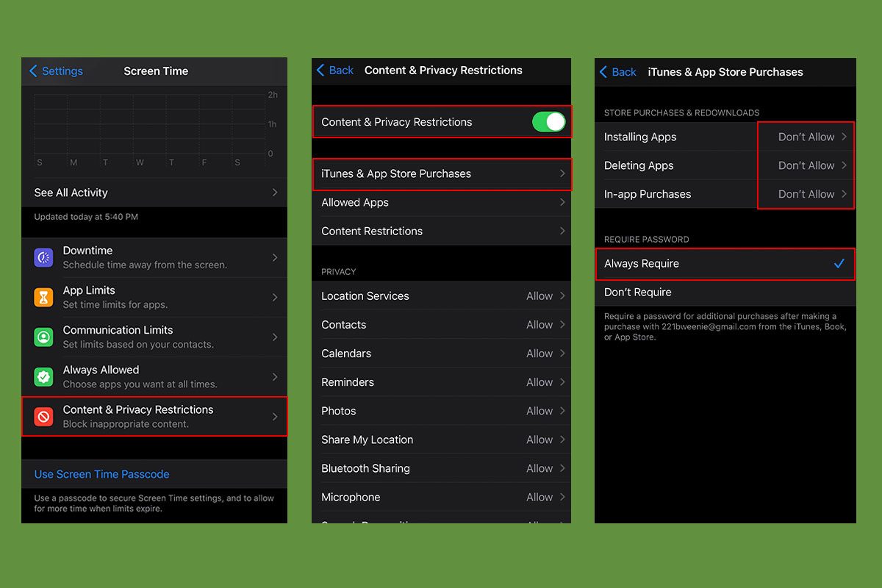
Task: Tap Back on iTunes & App Store Purchases screen
Action: [x=618, y=72]
